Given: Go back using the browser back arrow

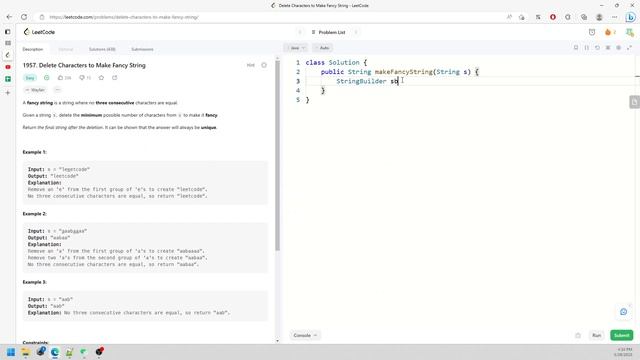Looking at the screenshot, I should pos(9,17).
